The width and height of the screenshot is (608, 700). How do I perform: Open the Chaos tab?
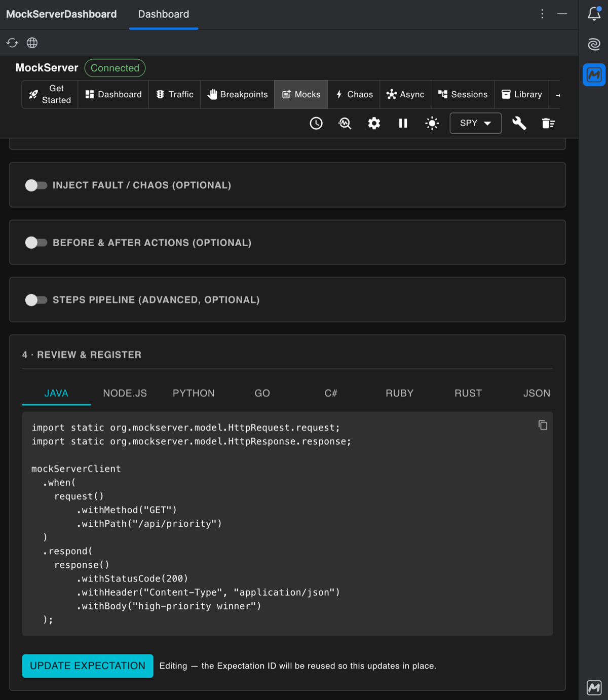pos(354,94)
